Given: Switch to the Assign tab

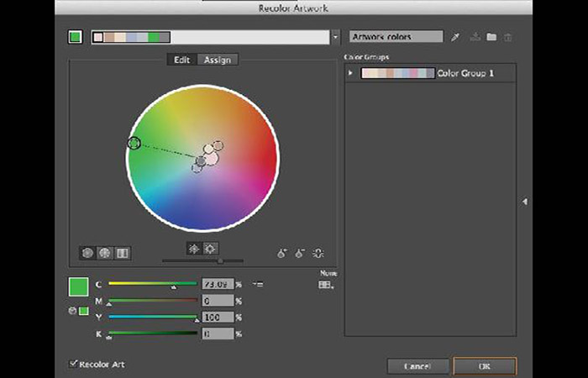Looking at the screenshot, I should click(x=218, y=60).
